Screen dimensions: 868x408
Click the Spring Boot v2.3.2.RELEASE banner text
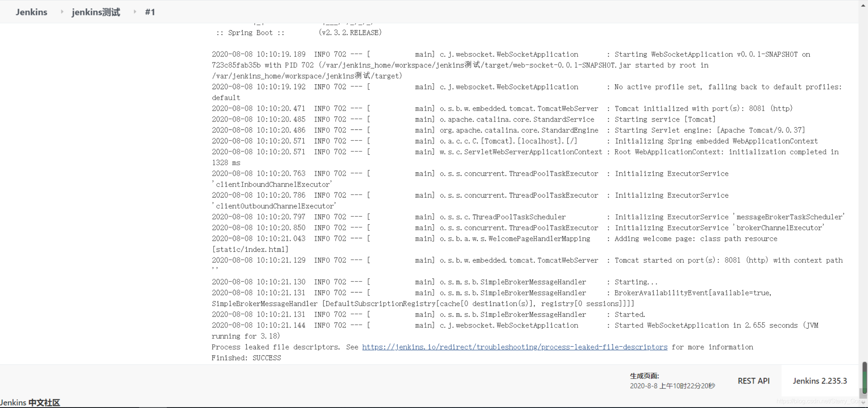(x=299, y=33)
